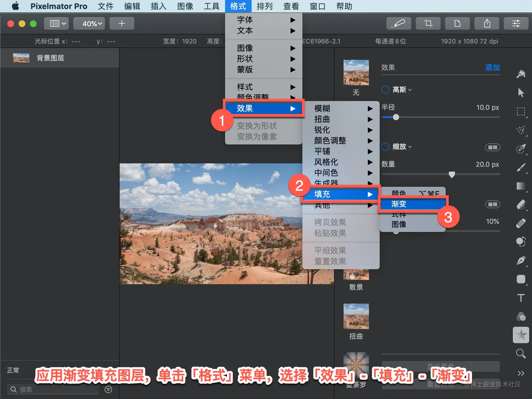Expand the 锐化 effects submenu

[341, 130]
